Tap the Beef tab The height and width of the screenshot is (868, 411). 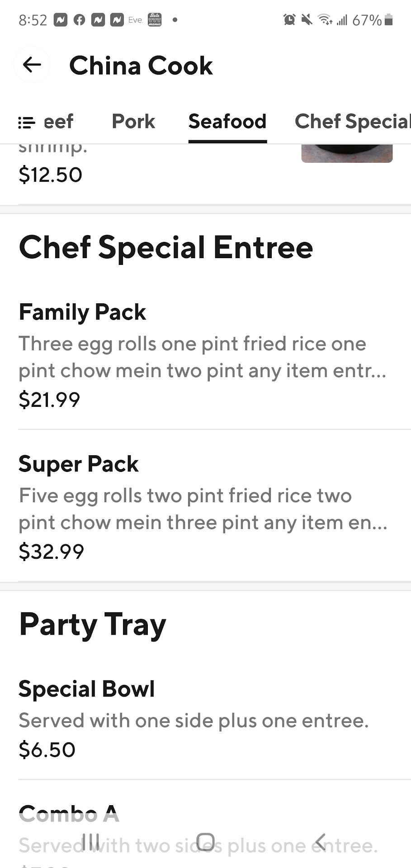click(58, 122)
